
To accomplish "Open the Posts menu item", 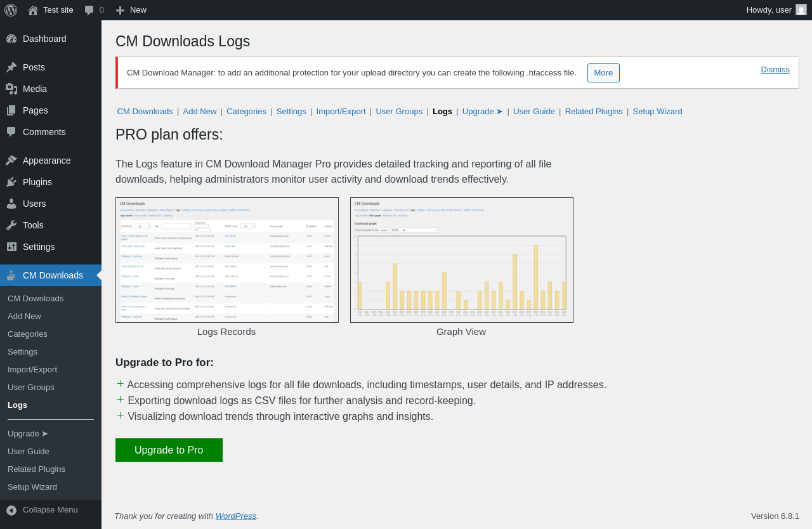I will pos(51,67).
